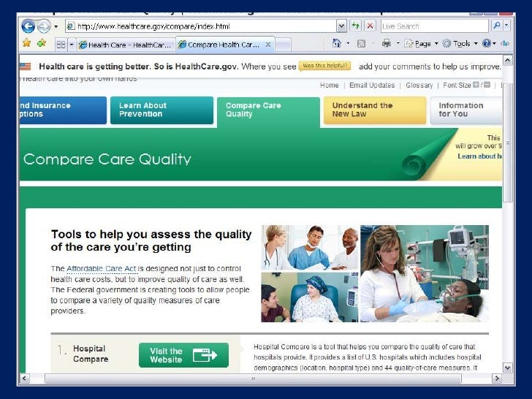Image resolution: width=532 pixels, height=399 pixels.
Task: Click the Print toolbar icon
Action: 387,43
